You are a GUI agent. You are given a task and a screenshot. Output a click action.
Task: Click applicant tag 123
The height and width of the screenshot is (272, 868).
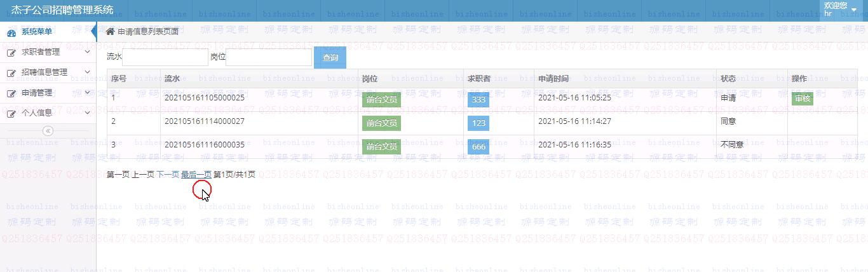(478, 123)
